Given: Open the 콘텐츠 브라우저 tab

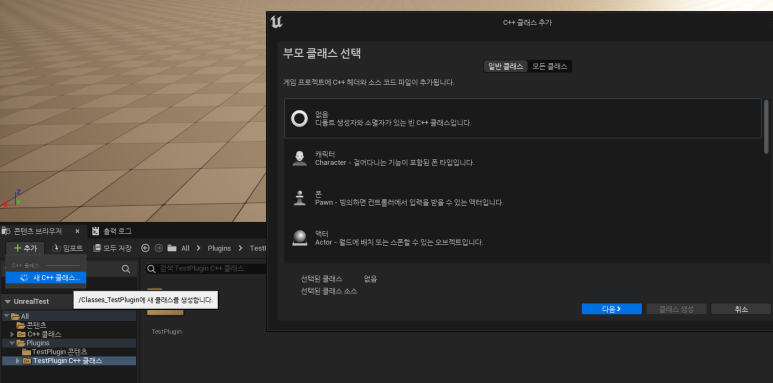Looking at the screenshot, I should point(37,231).
